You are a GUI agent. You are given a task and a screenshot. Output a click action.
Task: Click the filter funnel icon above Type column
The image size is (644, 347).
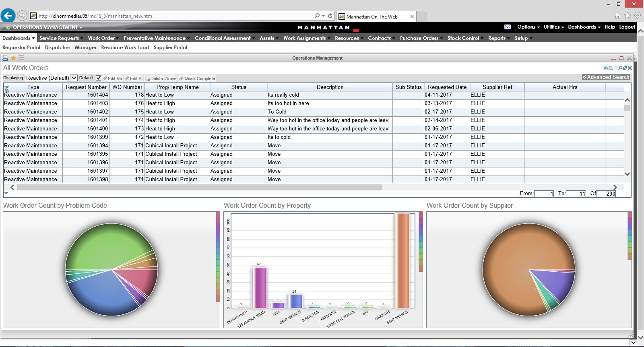pyautogui.click(x=6, y=87)
